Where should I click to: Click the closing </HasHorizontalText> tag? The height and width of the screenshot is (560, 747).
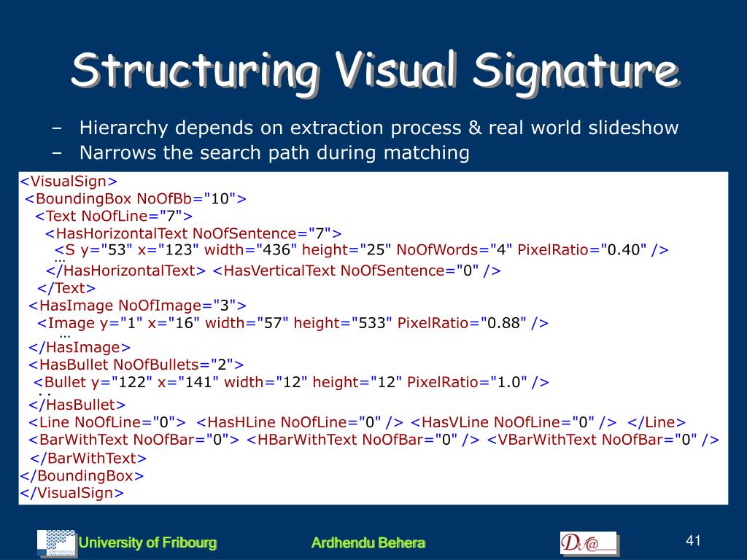(x=125, y=271)
